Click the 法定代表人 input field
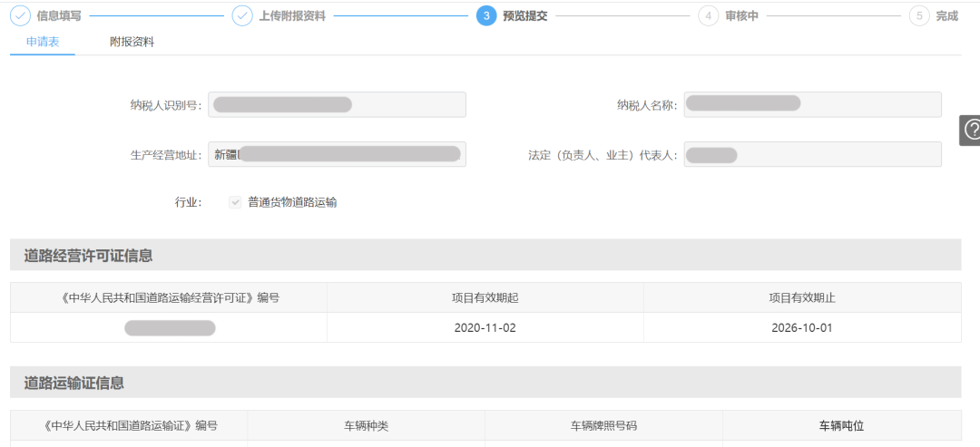 812,154
